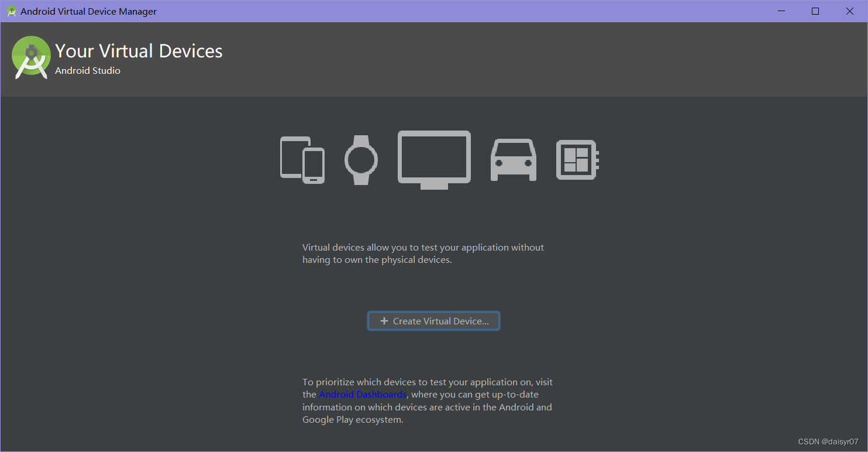Click the 'Android Studio' subtitle text

pos(88,71)
